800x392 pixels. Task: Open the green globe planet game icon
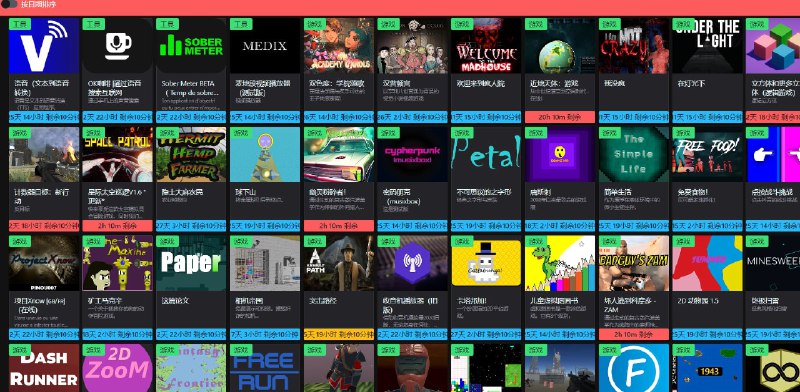pyautogui.click(x=560, y=46)
